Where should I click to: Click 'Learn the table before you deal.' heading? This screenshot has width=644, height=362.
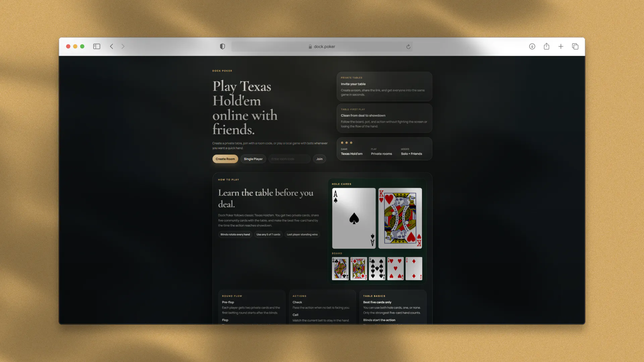pos(266,198)
